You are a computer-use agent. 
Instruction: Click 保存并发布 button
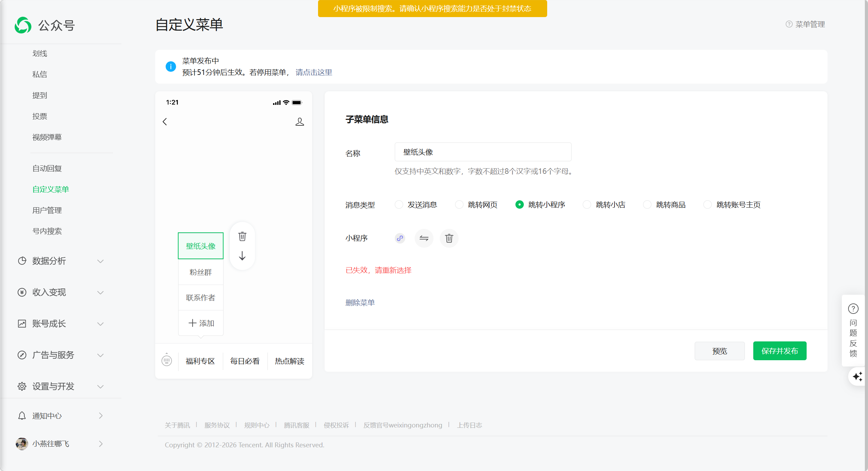(x=779, y=351)
